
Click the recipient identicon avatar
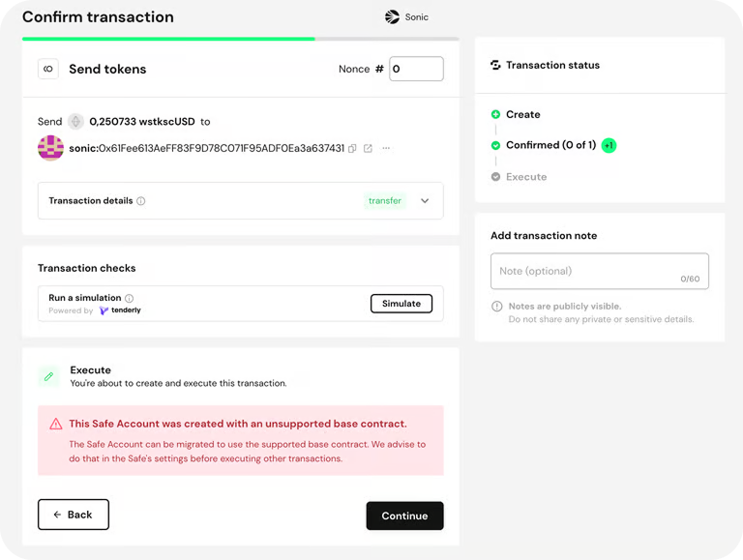coord(50,148)
